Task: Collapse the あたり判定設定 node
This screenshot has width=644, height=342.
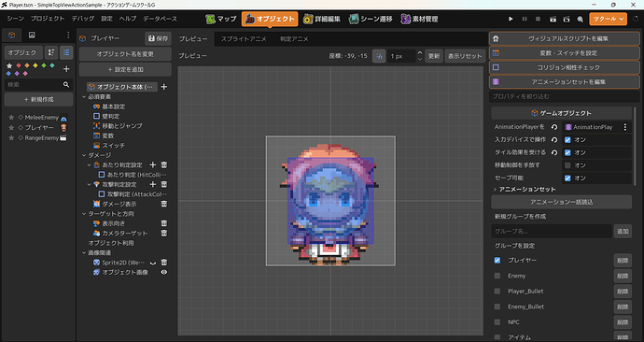Action: point(89,164)
